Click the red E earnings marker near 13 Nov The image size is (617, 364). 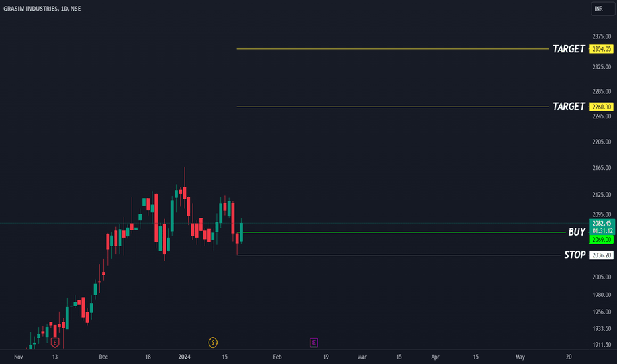tap(55, 343)
